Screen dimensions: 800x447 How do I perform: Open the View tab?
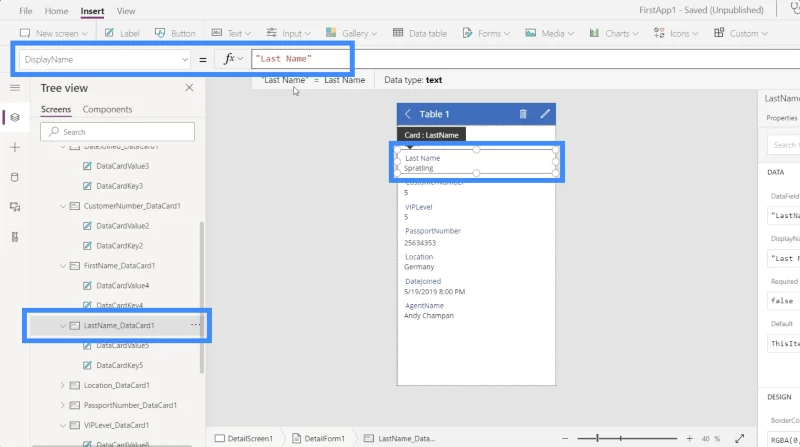(x=126, y=11)
